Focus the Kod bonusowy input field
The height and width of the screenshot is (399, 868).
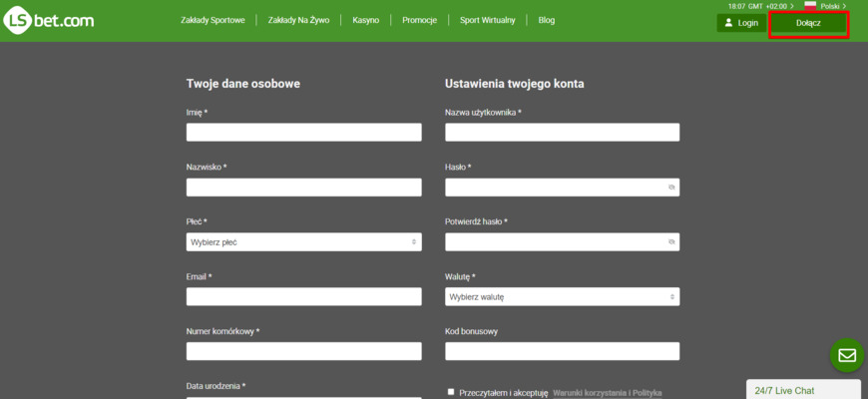pyautogui.click(x=563, y=351)
